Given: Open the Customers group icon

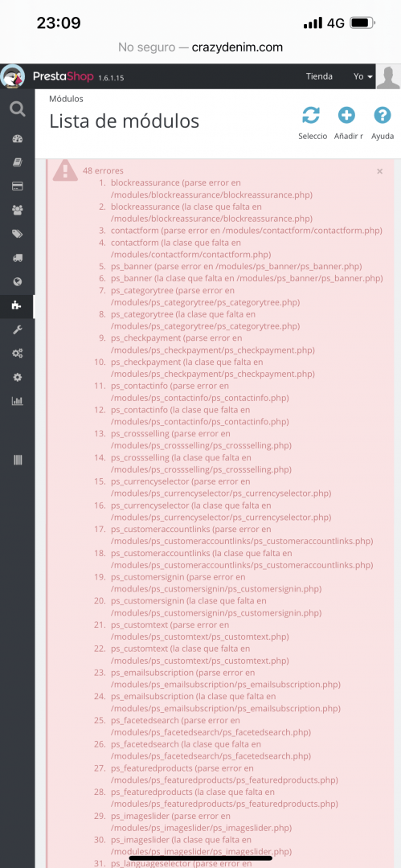Looking at the screenshot, I should coord(17,210).
